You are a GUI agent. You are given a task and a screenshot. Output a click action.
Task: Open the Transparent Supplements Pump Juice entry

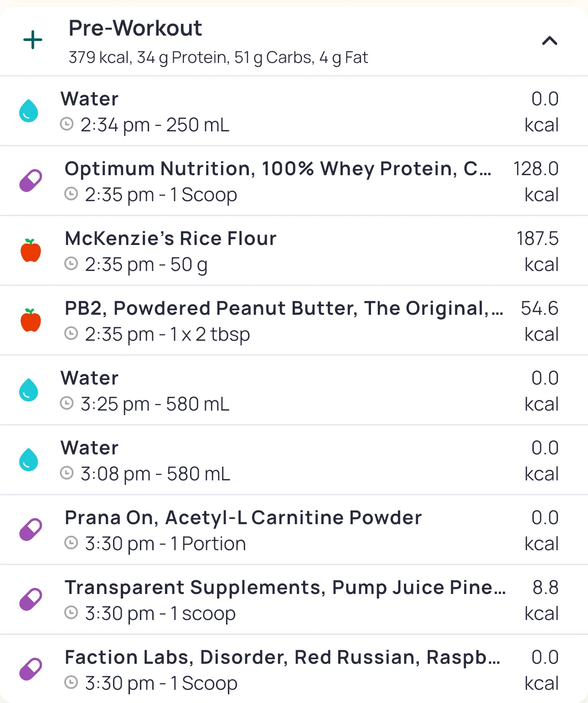point(285,588)
